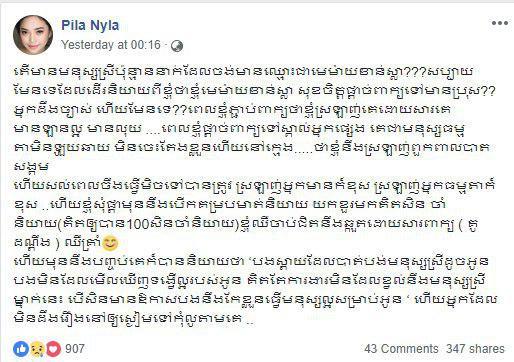Click the globe public privacy icon
This screenshot has height=362, width=514.
point(177,46)
